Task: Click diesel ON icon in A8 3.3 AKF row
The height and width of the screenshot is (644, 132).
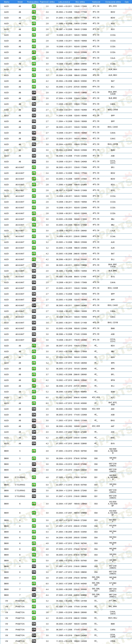Action: 34,426
